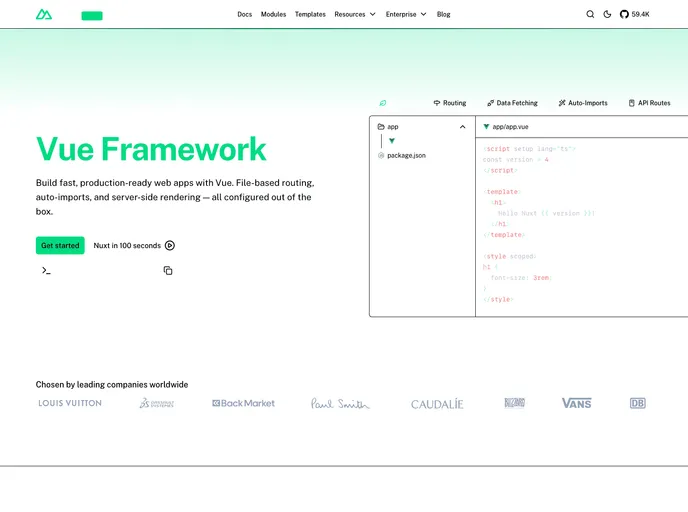The height and width of the screenshot is (512, 688).
Task: Open package.json in the file tree
Action: pos(401,155)
